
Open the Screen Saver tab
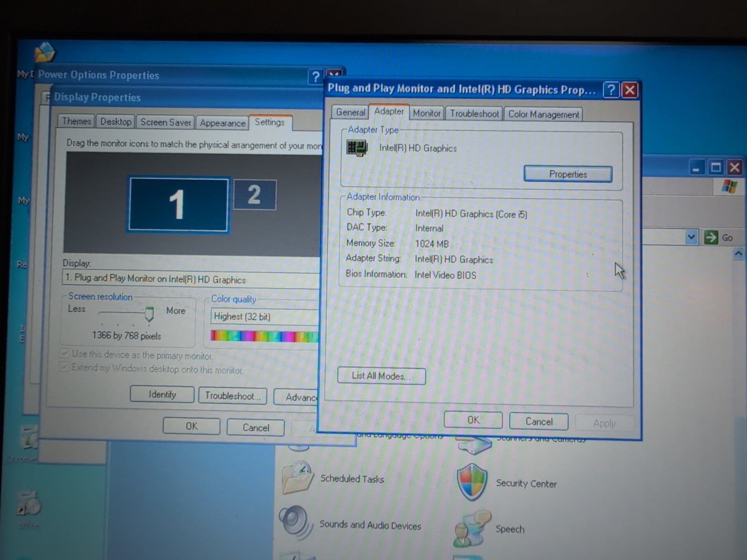point(166,122)
